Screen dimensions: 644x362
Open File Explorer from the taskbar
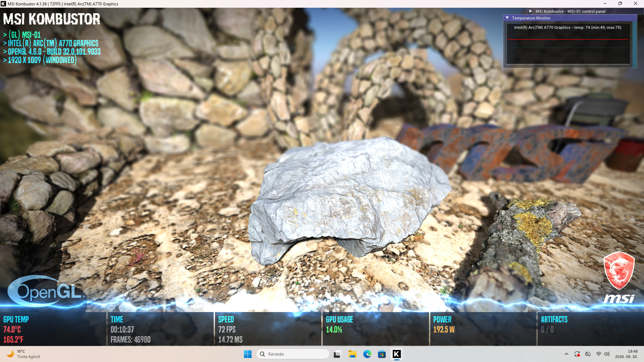352,354
